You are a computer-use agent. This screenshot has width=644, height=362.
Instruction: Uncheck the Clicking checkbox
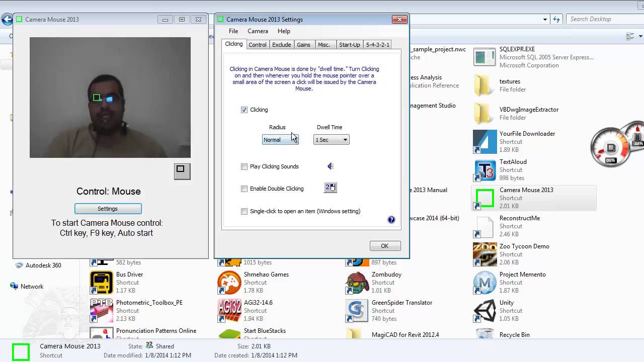[245, 110]
